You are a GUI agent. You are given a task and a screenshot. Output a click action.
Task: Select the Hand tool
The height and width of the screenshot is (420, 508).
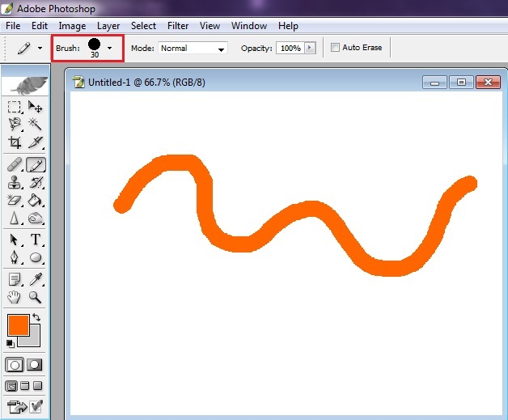click(15, 297)
